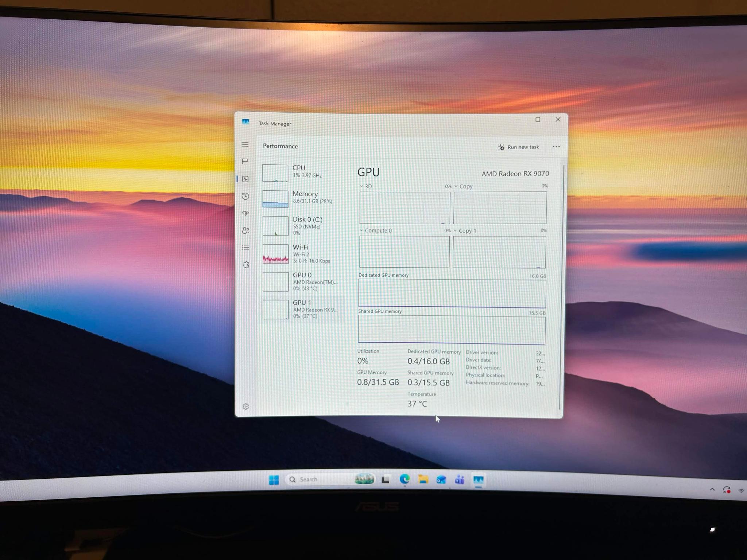
Task: Click the DirectX version label
Action: pyautogui.click(x=483, y=367)
